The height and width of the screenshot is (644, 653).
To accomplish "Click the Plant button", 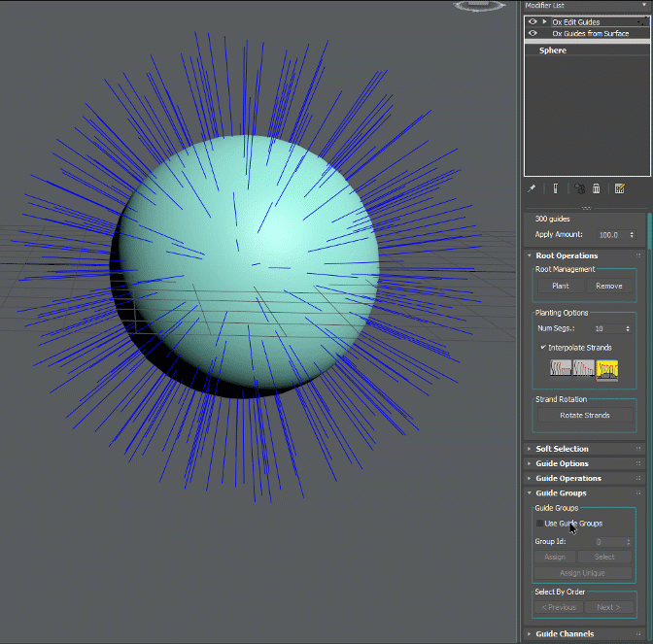I will coord(561,286).
